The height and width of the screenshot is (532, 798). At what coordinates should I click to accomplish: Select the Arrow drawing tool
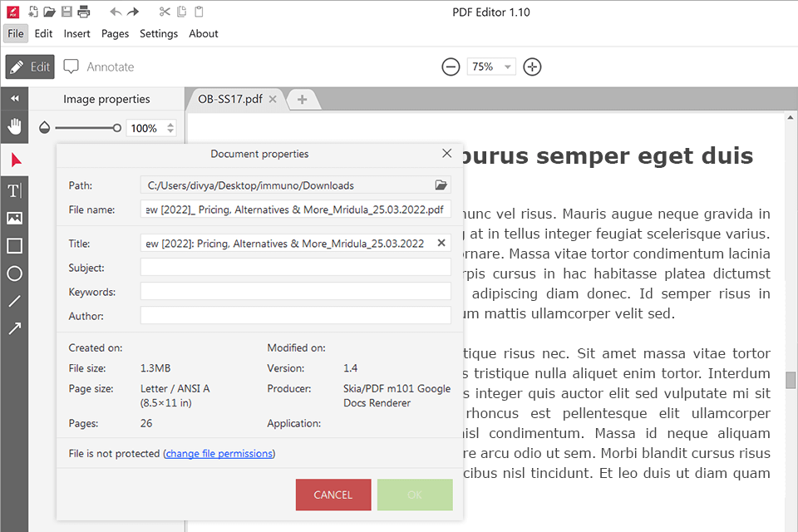click(x=15, y=328)
